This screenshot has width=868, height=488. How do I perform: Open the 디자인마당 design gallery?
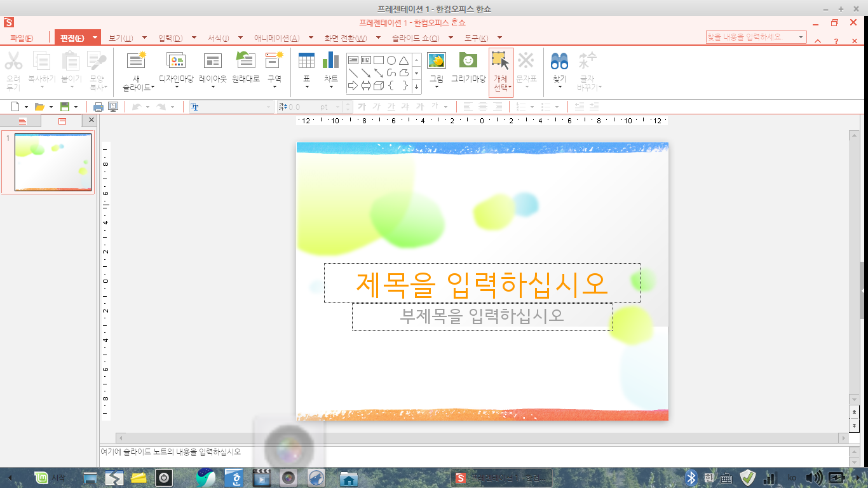pos(176,60)
